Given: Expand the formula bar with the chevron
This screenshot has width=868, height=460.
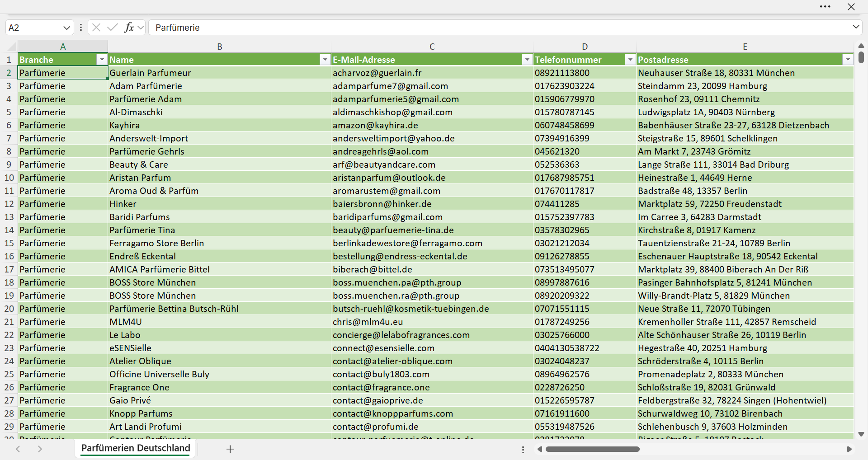Looking at the screenshot, I should point(856,27).
